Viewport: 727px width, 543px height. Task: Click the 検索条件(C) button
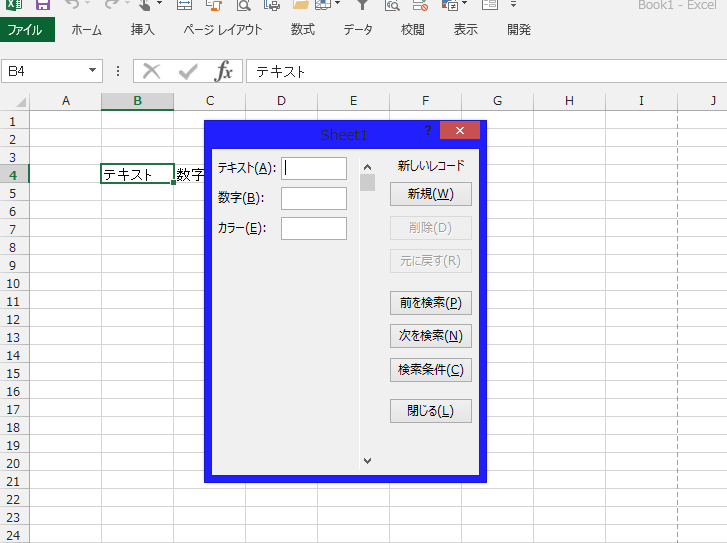pos(430,370)
